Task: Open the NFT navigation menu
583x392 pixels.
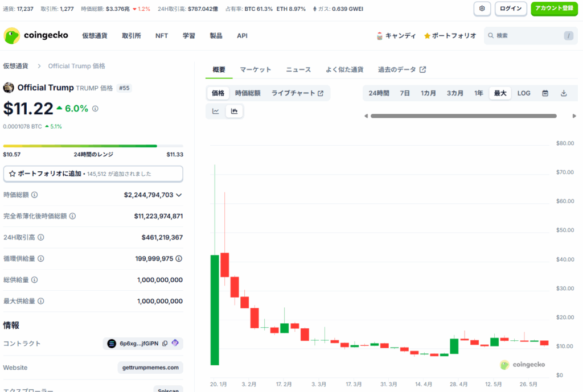Action: click(x=162, y=36)
